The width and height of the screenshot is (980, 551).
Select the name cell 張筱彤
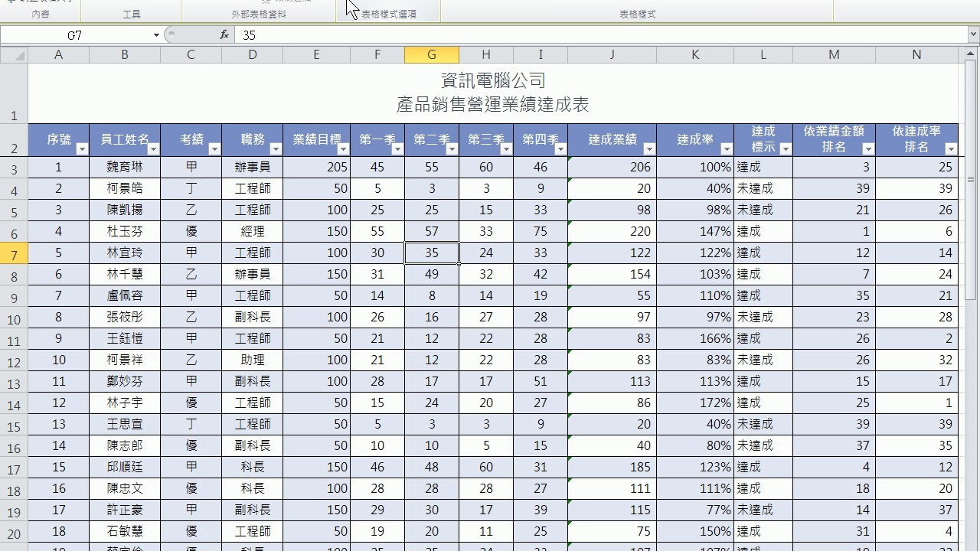point(125,317)
